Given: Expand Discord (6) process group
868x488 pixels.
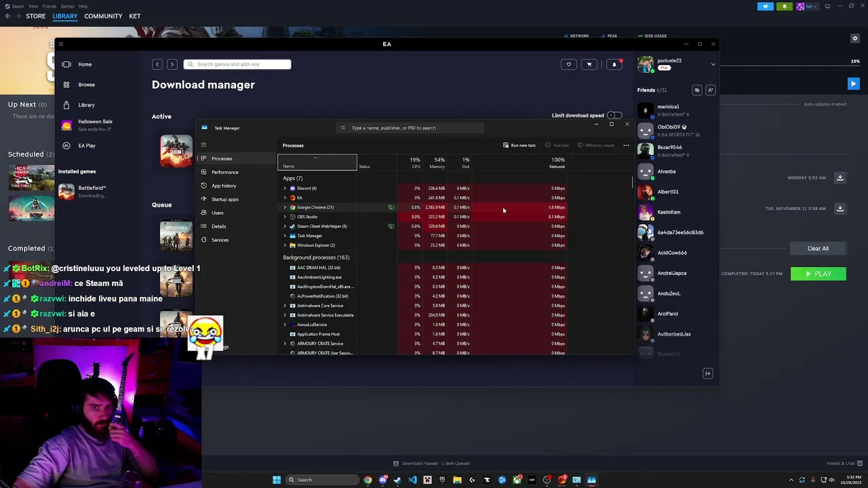Looking at the screenshot, I should [285, 188].
